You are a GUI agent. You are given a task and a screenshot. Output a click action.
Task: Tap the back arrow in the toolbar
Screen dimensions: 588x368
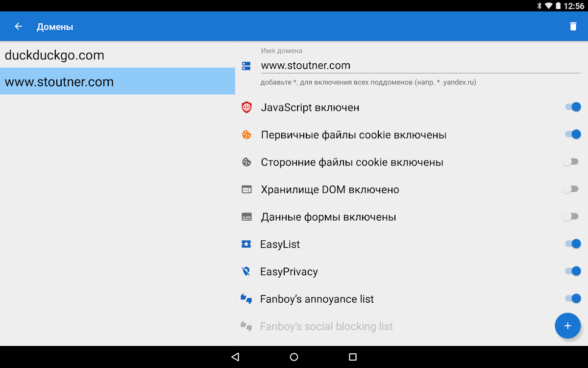[19, 26]
